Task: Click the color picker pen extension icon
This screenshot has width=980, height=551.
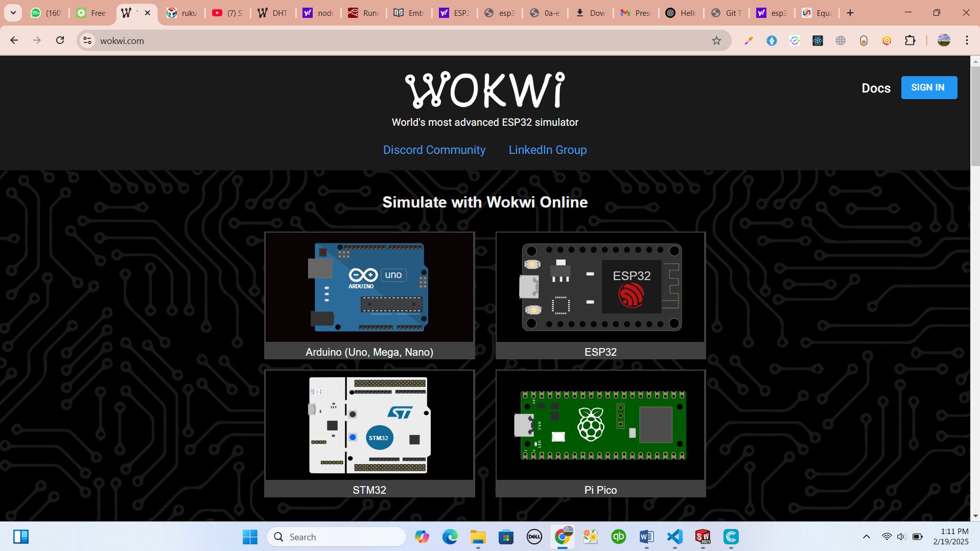Action: pyautogui.click(x=749, y=40)
